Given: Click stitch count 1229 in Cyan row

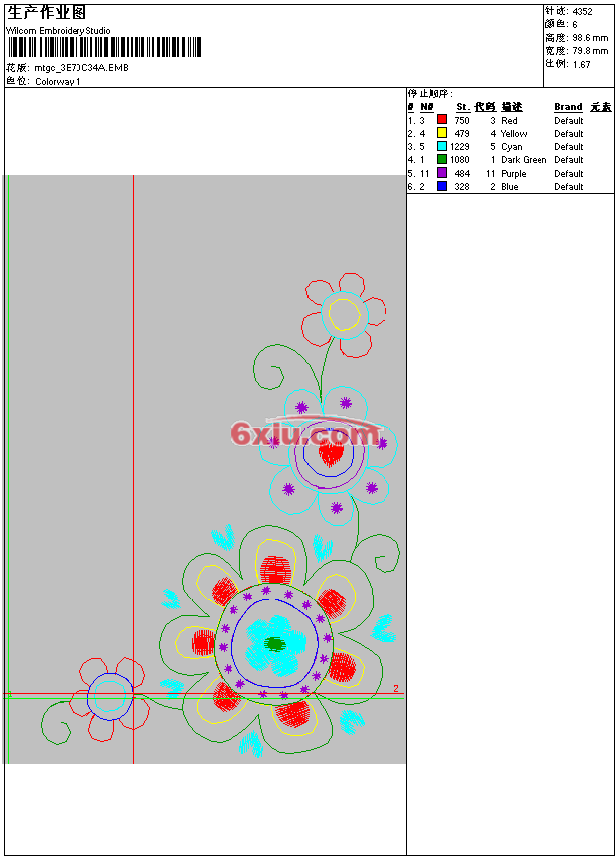Looking at the screenshot, I should tap(460, 147).
